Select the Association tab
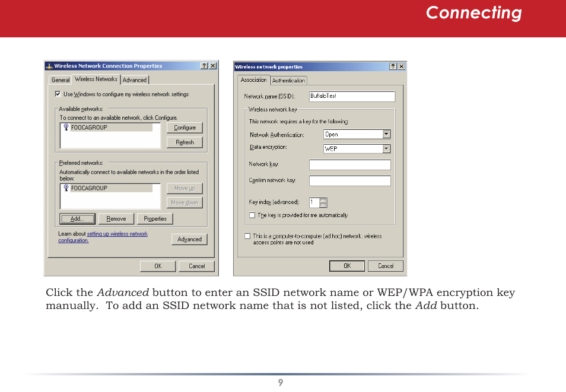 point(254,80)
